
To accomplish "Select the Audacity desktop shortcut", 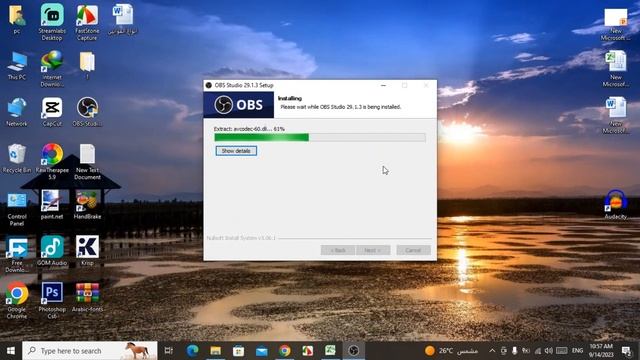I will [x=616, y=205].
